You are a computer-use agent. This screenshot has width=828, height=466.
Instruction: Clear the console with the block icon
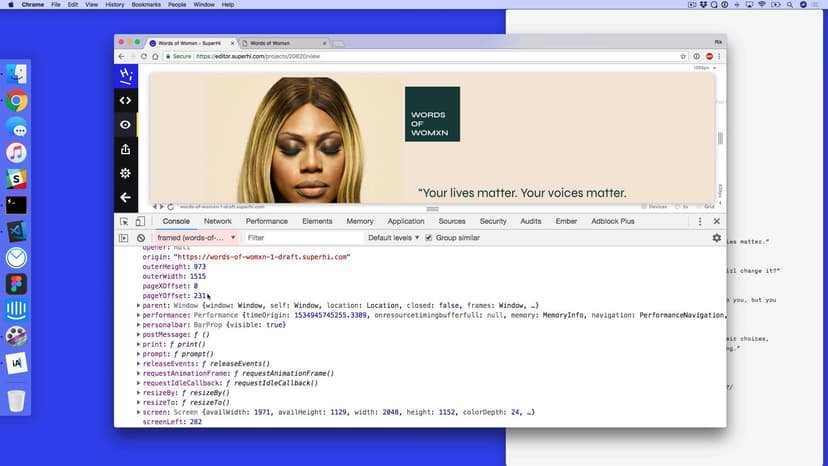(x=141, y=238)
